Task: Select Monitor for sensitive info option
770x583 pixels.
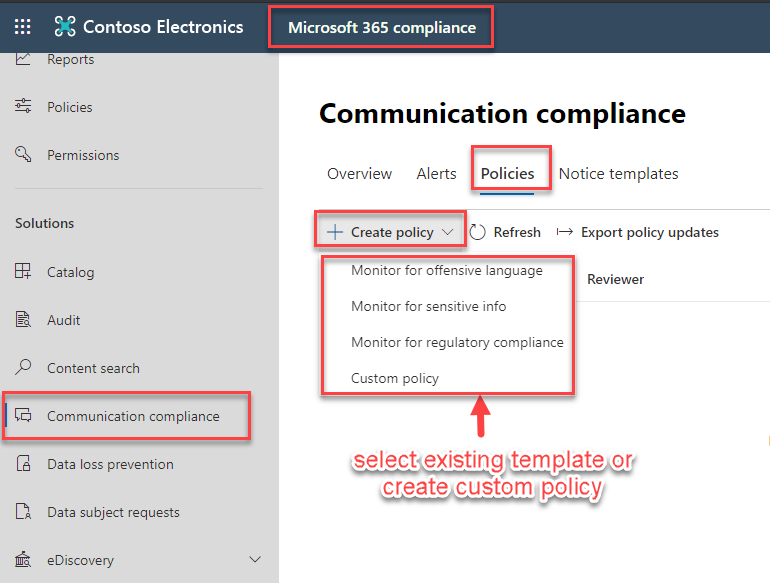Action: pos(428,306)
